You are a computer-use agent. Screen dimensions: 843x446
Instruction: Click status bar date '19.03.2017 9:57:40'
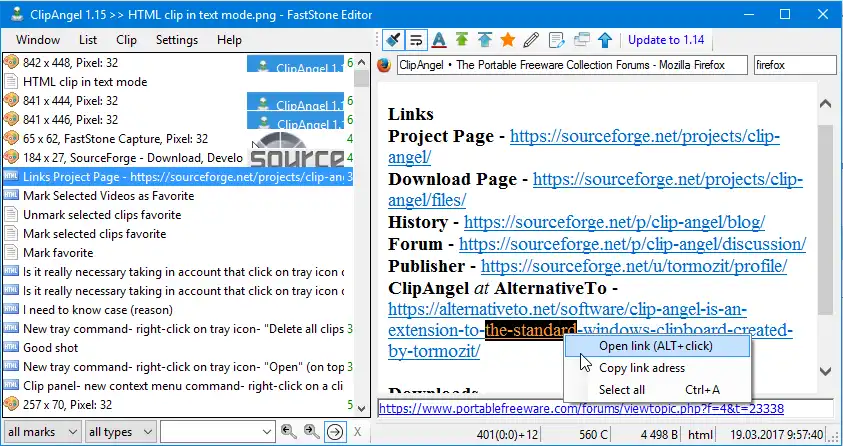click(x=776, y=434)
